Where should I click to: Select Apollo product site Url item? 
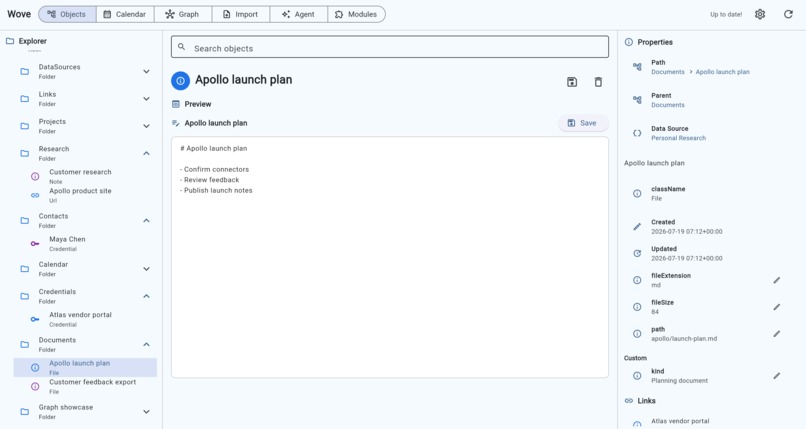point(85,195)
